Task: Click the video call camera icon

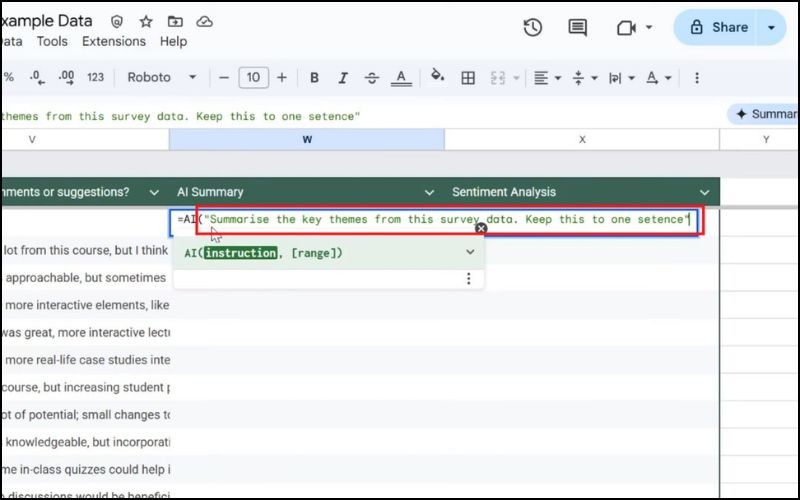Action: pos(627,28)
